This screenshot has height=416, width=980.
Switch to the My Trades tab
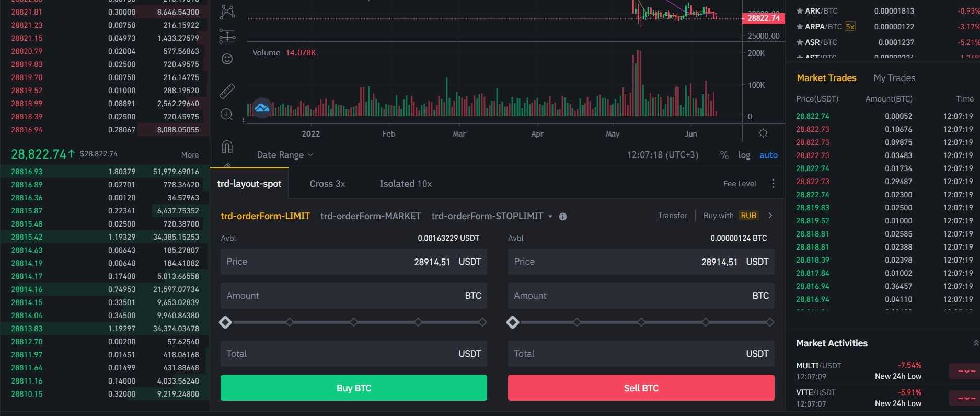pyautogui.click(x=894, y=78)
